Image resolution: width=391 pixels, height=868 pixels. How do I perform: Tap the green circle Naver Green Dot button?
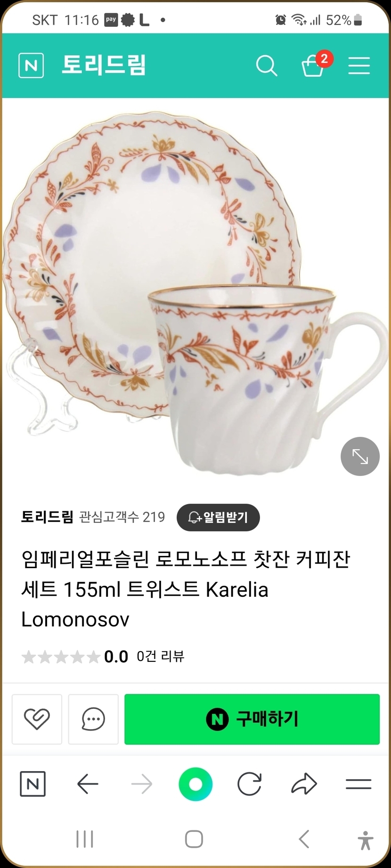[x=195, y=784]
